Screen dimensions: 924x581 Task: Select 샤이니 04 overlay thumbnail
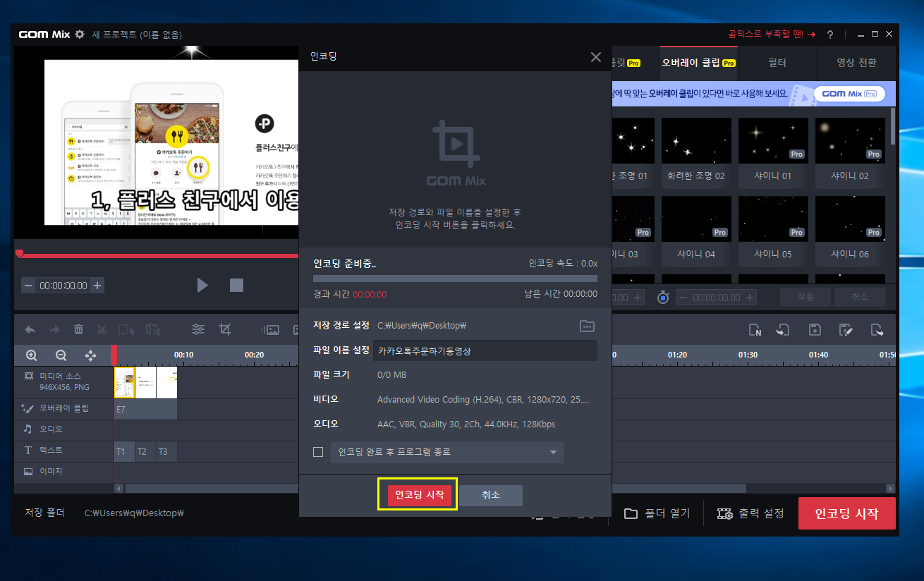696,219
